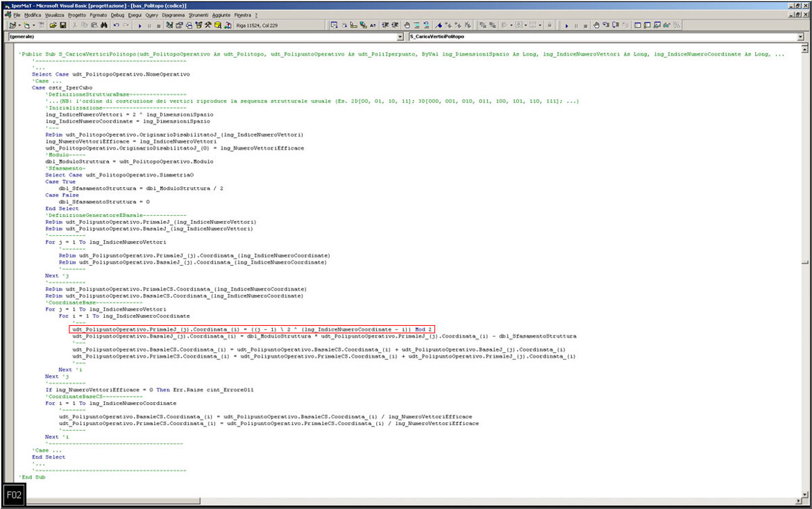Viewport: 812px width, 509px height.
Task: Open the Debug menu
Action: pyautogui.click(x=117, y=15)
